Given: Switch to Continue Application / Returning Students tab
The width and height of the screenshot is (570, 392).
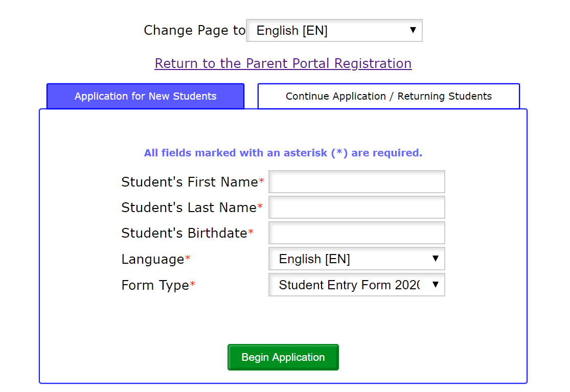Looking at the screenshot, I should (389, 96).
